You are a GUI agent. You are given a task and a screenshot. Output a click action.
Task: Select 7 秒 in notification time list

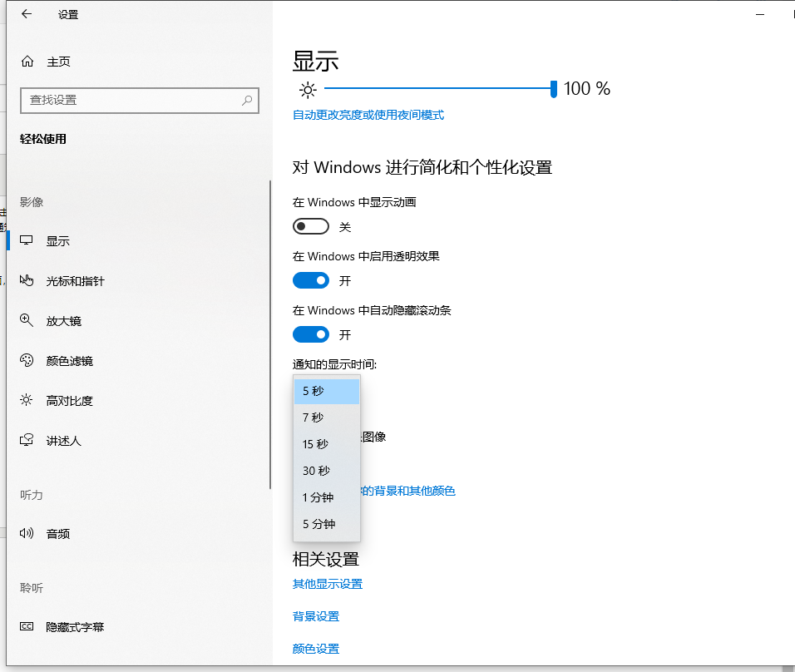click(327, 418)
